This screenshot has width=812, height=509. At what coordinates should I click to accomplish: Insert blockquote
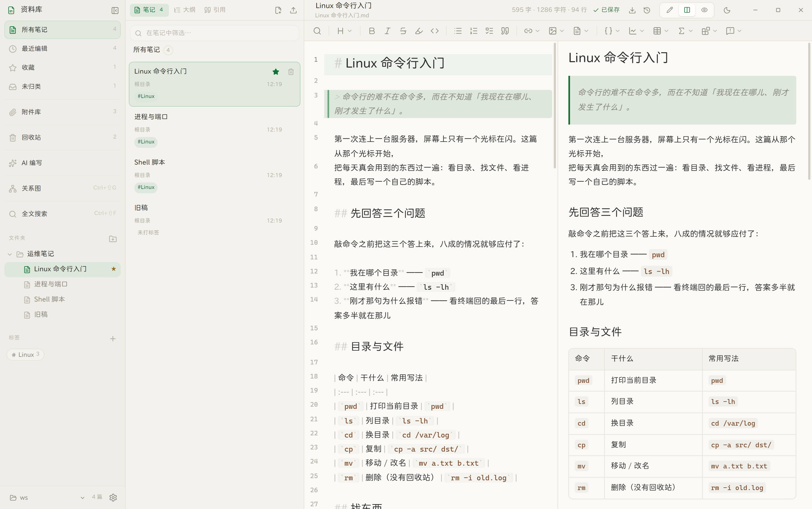[505, 31]
